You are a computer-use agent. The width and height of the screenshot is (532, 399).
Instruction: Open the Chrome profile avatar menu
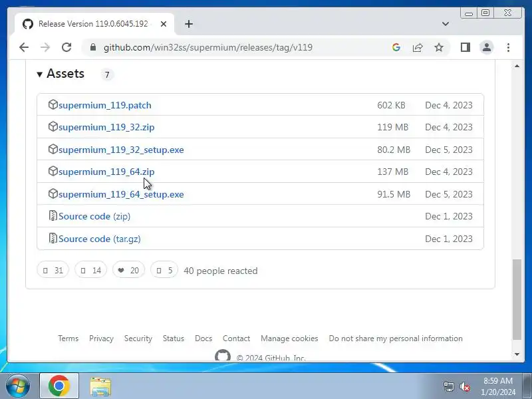point(487,47)
